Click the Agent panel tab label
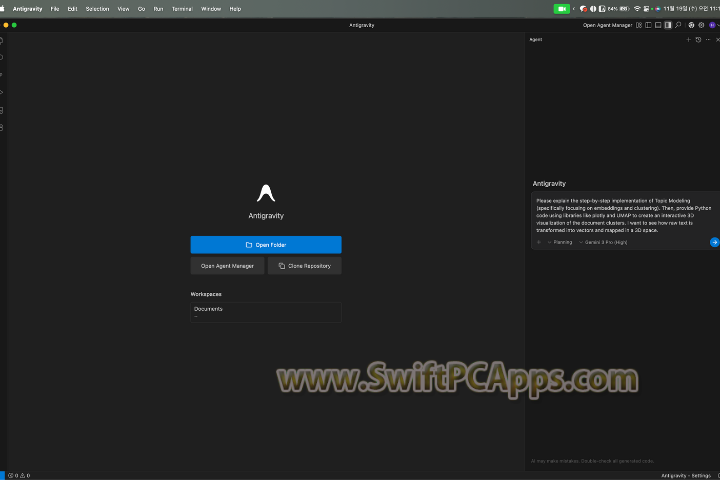Viewport: 720px width, 480px height. tap(536, 40)
